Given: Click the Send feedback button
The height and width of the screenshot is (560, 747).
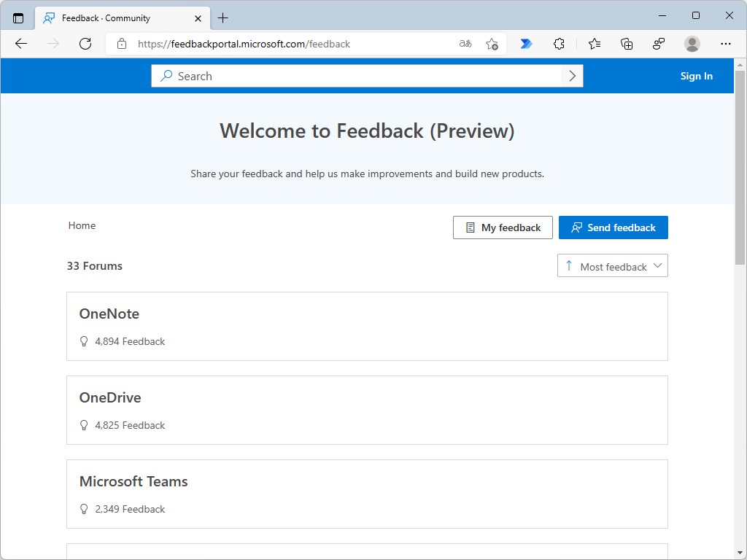Looking at the screenshot, I should tap(613, 227).
